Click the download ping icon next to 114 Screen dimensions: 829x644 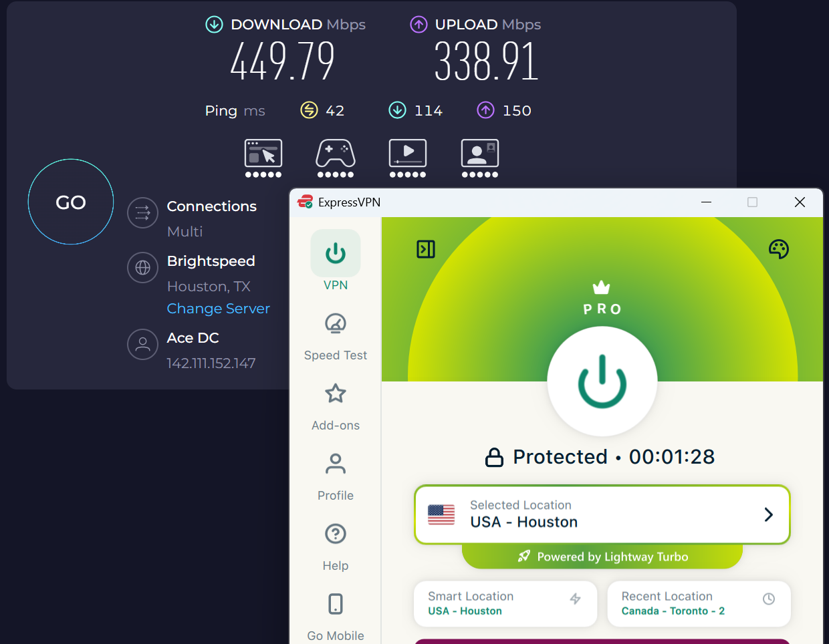(397, 110)
